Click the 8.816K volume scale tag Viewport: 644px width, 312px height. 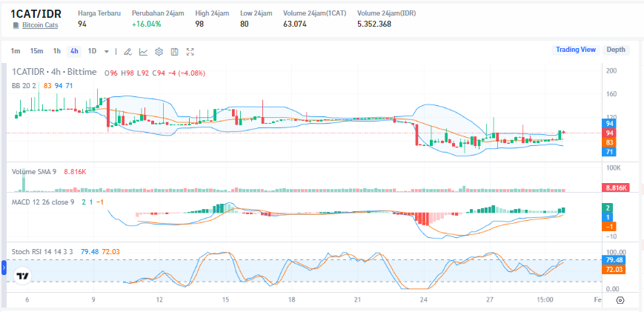click(x=615, y=188)
